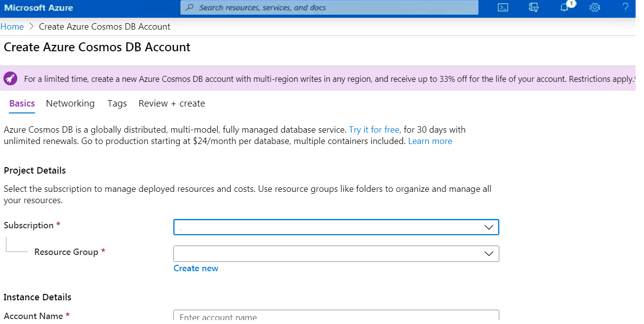
Task: Click the search magnifier icon
Action: (189, 7)
